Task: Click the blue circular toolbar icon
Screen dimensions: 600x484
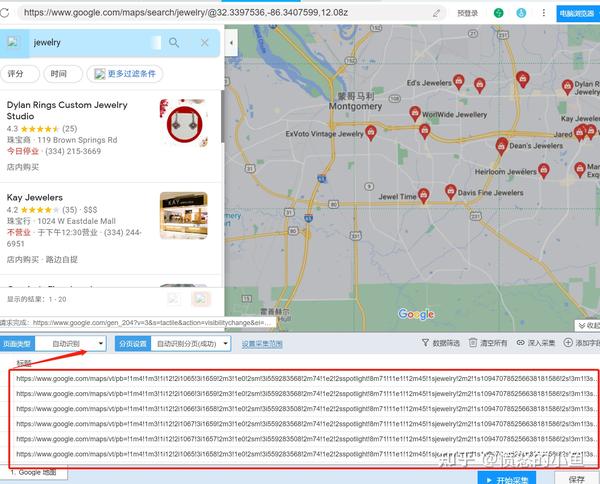Action: click(x=521, y=13)
